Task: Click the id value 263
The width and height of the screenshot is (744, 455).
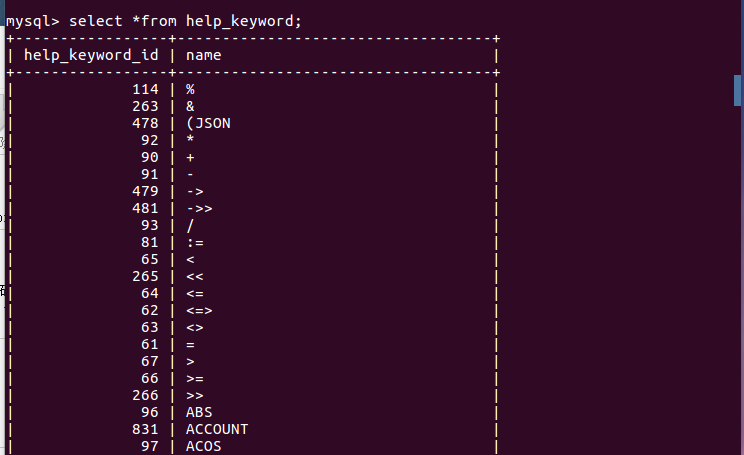Action: 145,106
